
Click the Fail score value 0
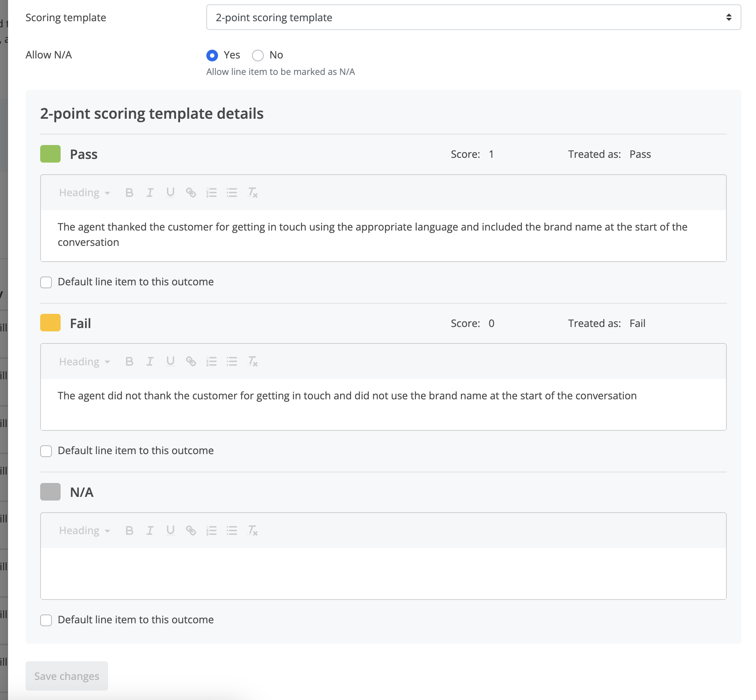point(491,323)
